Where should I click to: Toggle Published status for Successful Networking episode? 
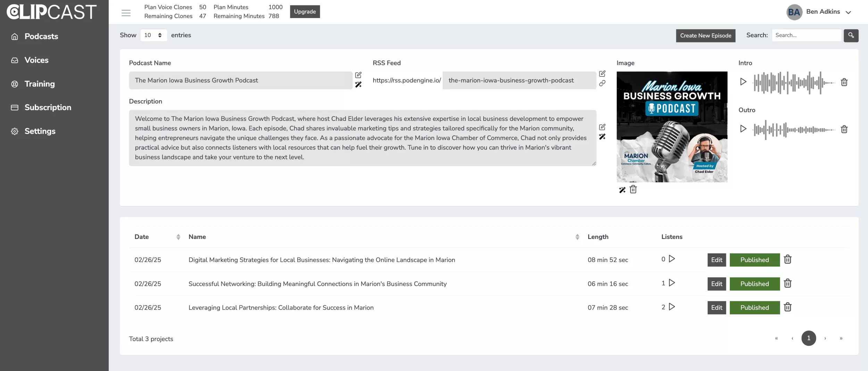pyautogui.click(x=754, y=284)
